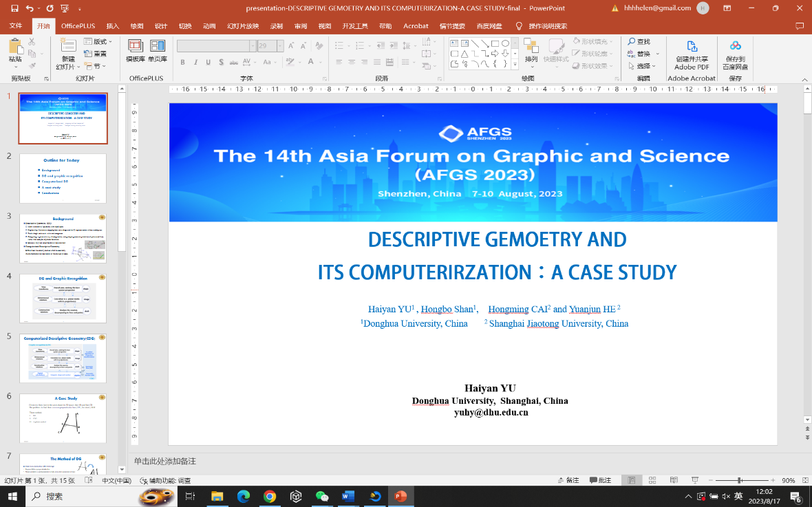This screenshot has width=812, height=507.
Task: Click the 新建幻灯片 (New Slide) icon
Action: 67,45
